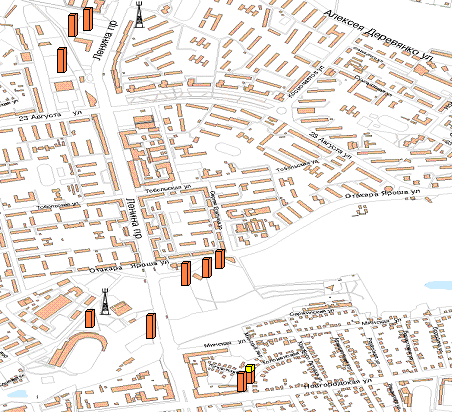
Task: Select the upper Ленина пр label near the top tower
Action: [105, 40]
